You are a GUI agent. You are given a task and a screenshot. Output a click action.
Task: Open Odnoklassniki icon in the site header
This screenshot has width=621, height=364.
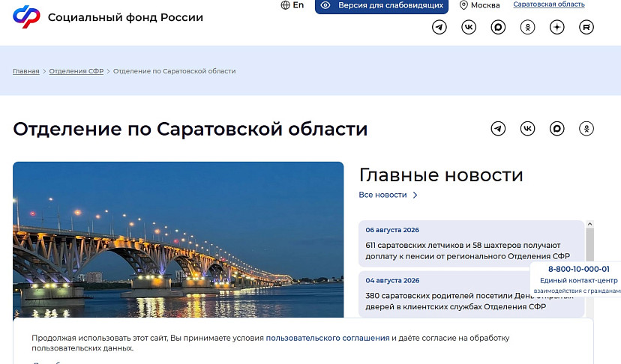click(527, 27)
